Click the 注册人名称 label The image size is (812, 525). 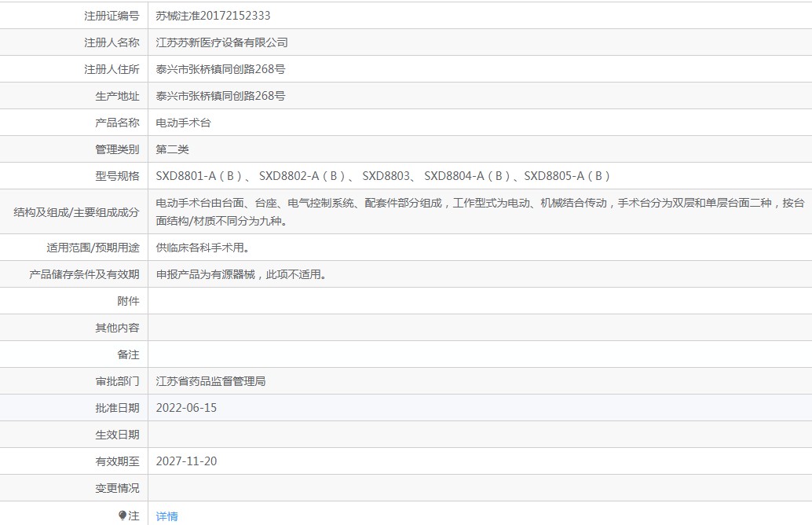pos(112,42)
